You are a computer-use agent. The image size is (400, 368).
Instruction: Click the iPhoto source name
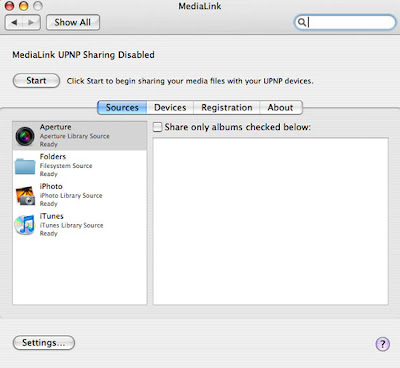51,186
